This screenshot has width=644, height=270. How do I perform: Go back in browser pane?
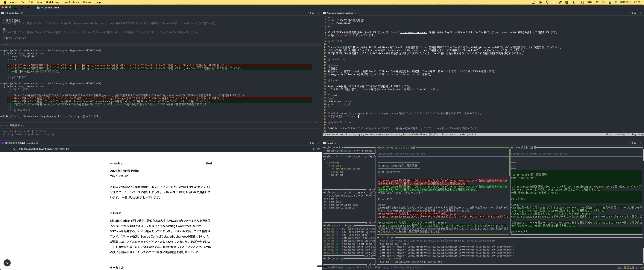[x=4, y=149]
